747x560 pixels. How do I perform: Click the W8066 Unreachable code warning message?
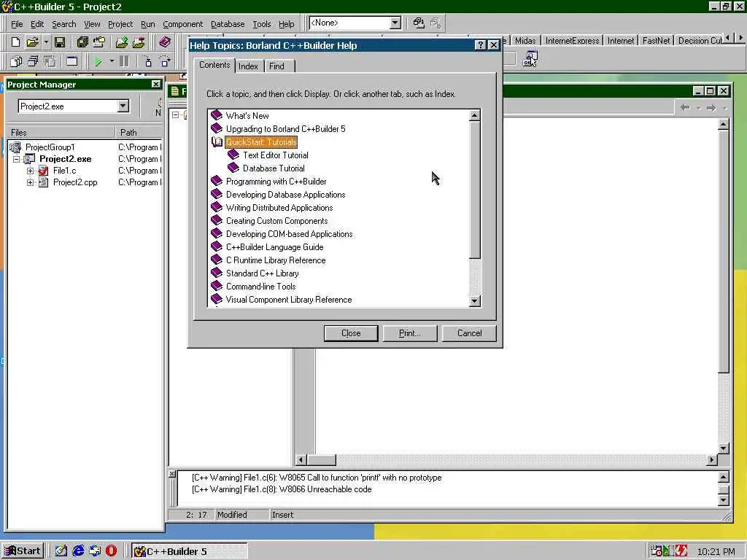tap(282, 489)
